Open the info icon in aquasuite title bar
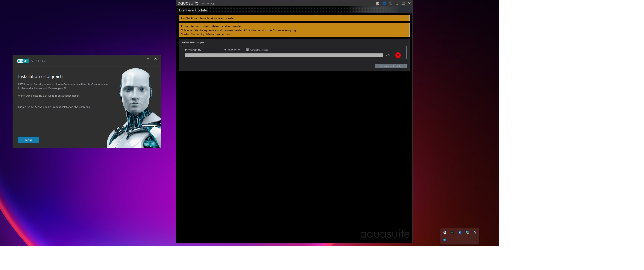This screenshot has height=270, width=644. click(391, 3)
